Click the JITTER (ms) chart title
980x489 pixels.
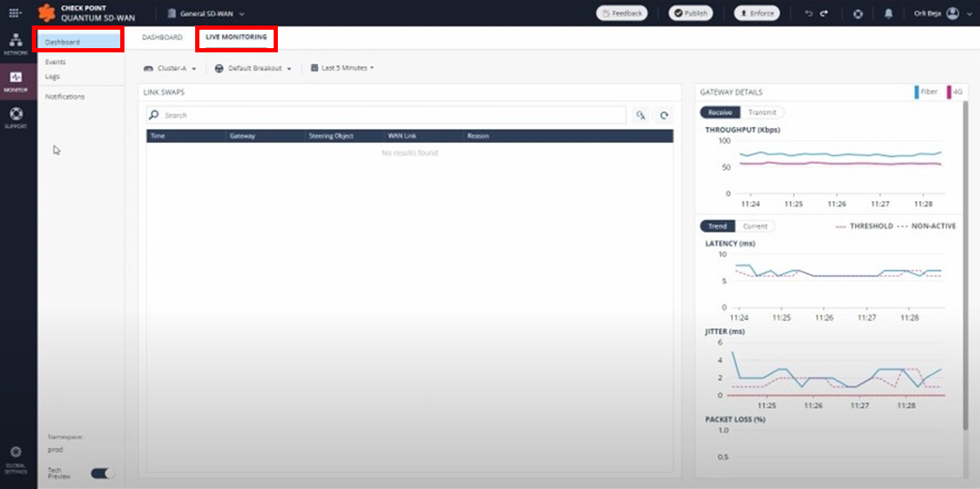point(725,331)
